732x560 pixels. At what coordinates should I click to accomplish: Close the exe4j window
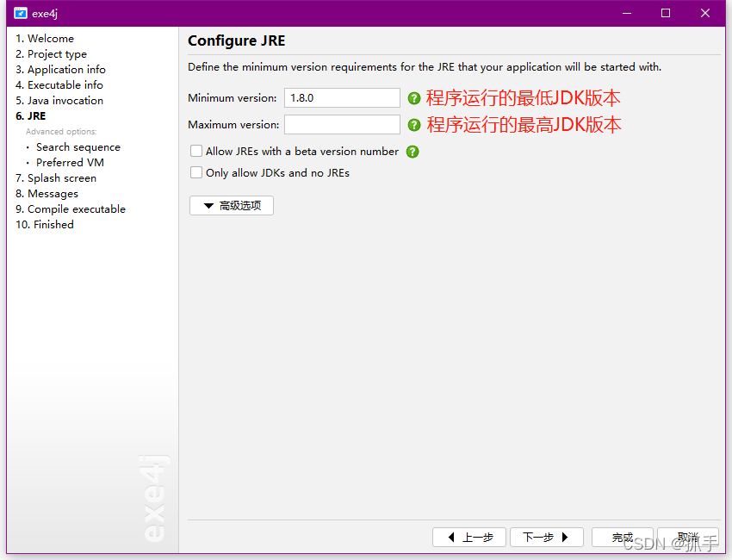pos(705,13)
